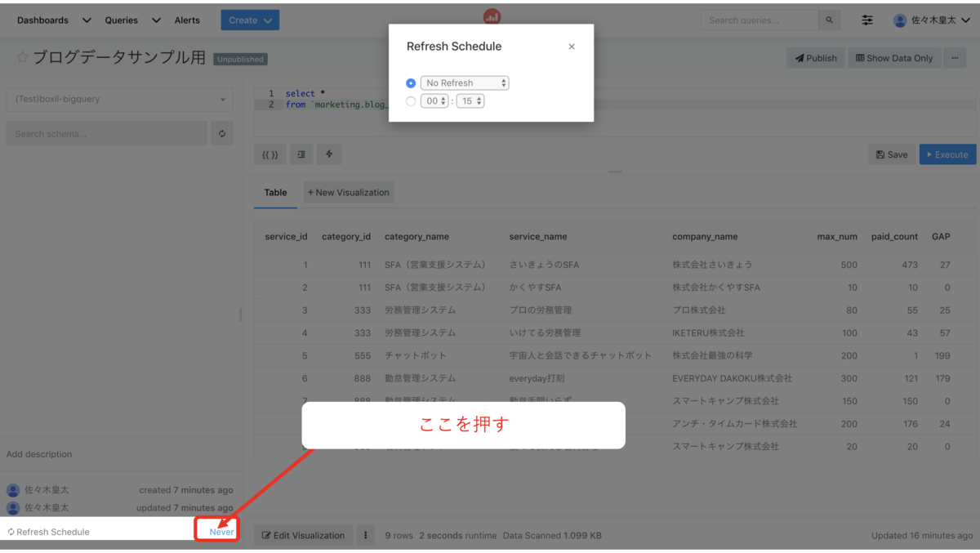The image size is (980, 553).
Task: Switch to the Table tab
Action: pos(275,192)
